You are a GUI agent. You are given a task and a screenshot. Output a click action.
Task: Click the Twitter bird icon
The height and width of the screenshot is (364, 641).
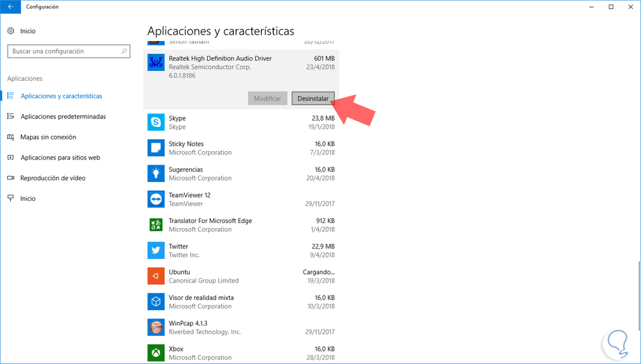click(156, 251)
